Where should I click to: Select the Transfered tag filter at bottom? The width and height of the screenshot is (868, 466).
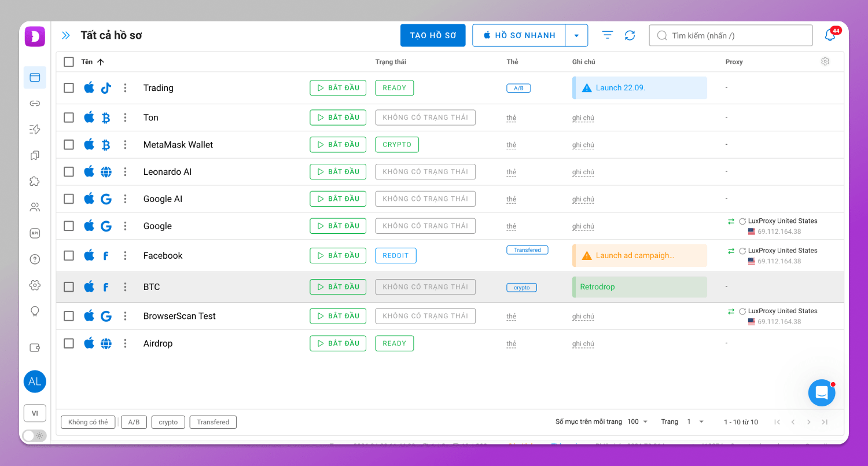(213, 422)
